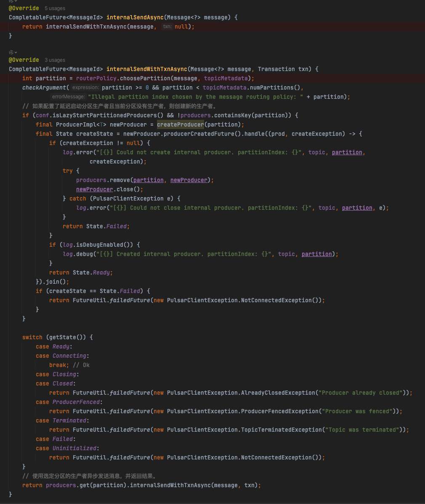Screen dimensions: 425x504
Task: Open the code author hint icon above internalSendWithTxnAsync
Action: [11, 52]
